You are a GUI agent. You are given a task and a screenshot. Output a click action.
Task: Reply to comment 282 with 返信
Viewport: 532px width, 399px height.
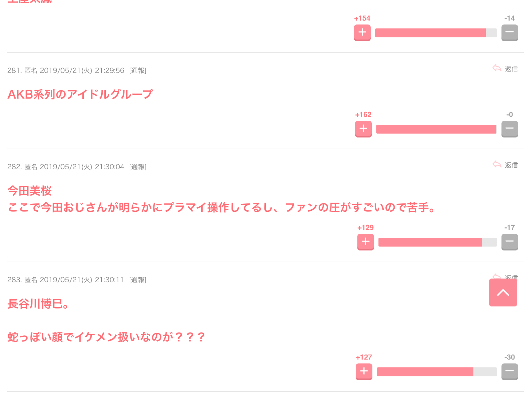[505, 165]
